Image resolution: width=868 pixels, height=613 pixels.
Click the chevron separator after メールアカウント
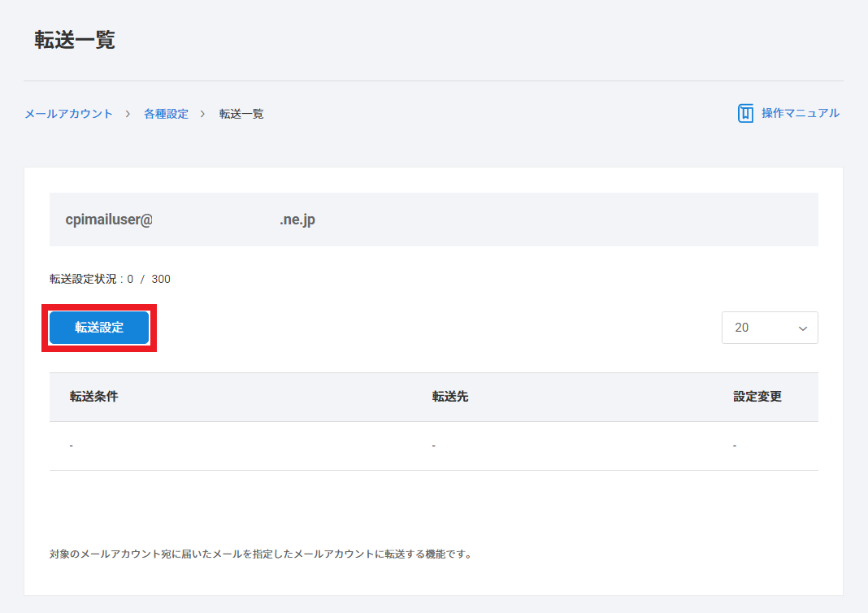pos(128,114)
